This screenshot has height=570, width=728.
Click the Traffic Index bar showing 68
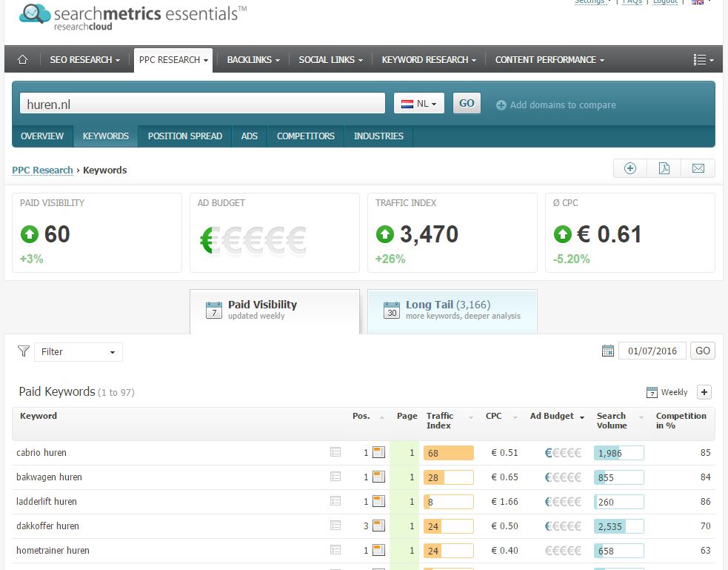449,453
